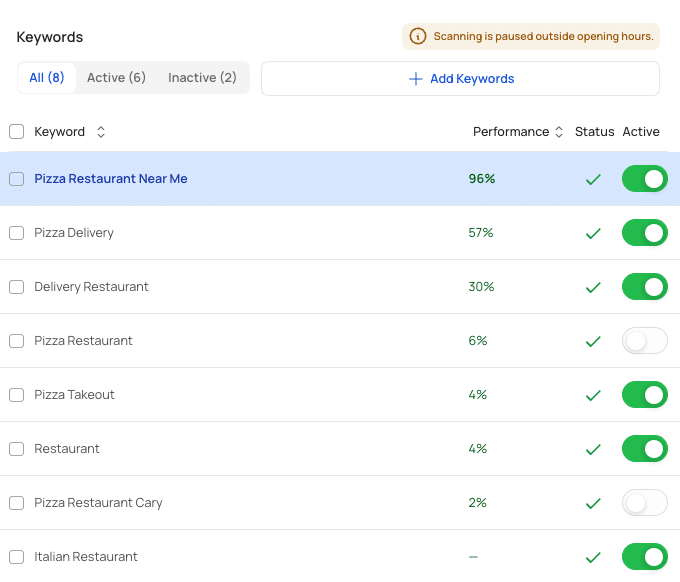
Task: Sort by the Performance column arrows
Action: pos(559,132)
